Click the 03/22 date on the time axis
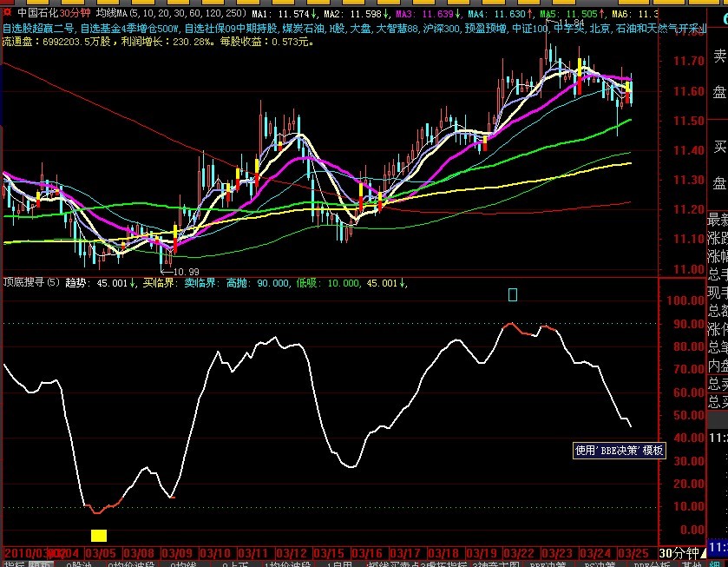The image size is (728, 567). click(520, 552)
